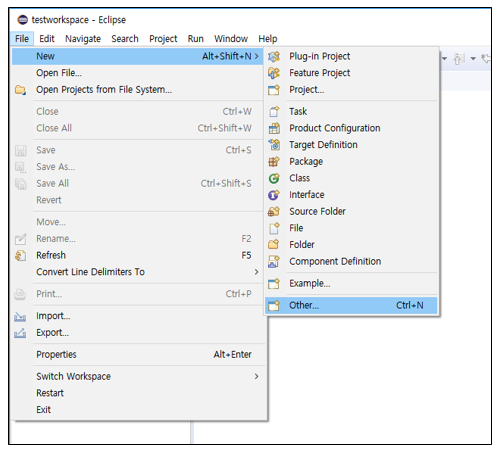Click the Component Definition icon
This screenshot has height=452, width=498.
(x=274, y=262)
